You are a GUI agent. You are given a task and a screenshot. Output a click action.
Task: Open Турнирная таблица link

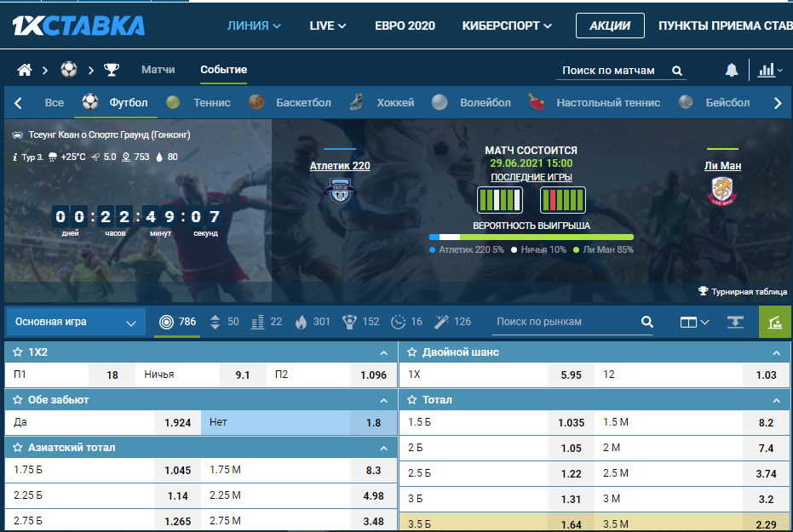[743, 291]
